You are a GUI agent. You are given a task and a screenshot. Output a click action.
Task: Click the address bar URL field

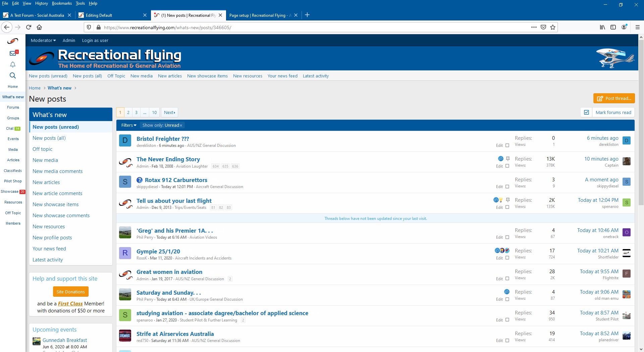[315, 27]
